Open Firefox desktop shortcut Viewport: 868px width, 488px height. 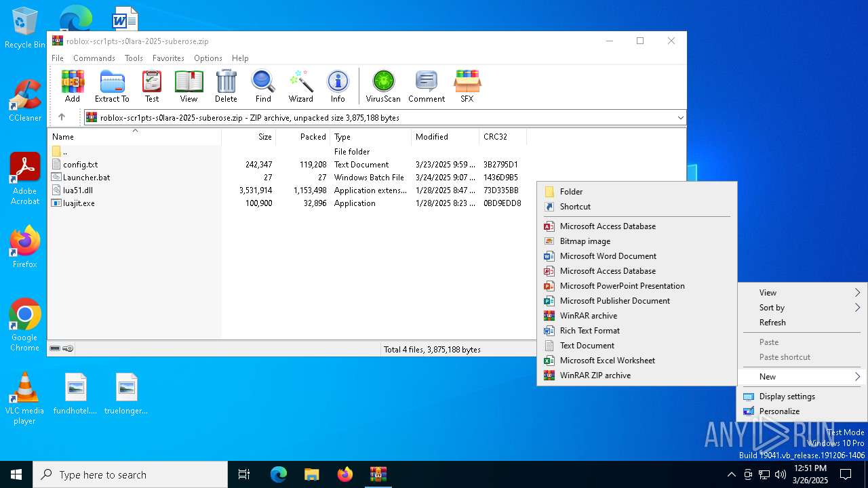point(25,247)
